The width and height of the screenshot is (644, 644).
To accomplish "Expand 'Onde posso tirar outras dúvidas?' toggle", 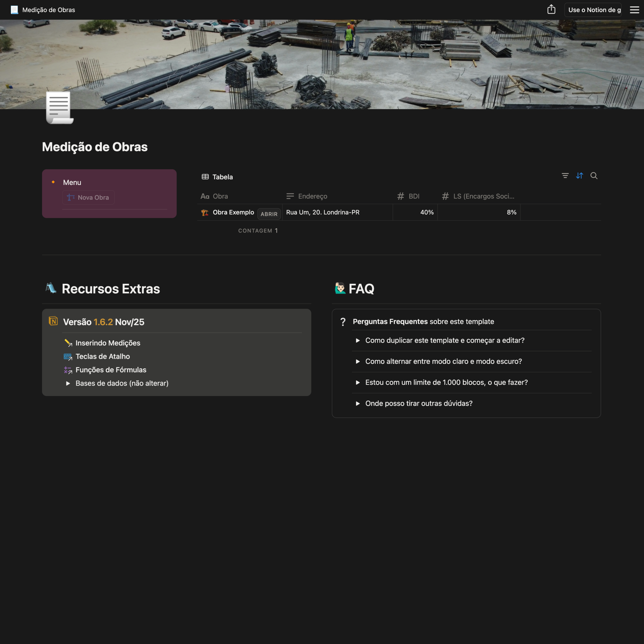I will point(358,403).
